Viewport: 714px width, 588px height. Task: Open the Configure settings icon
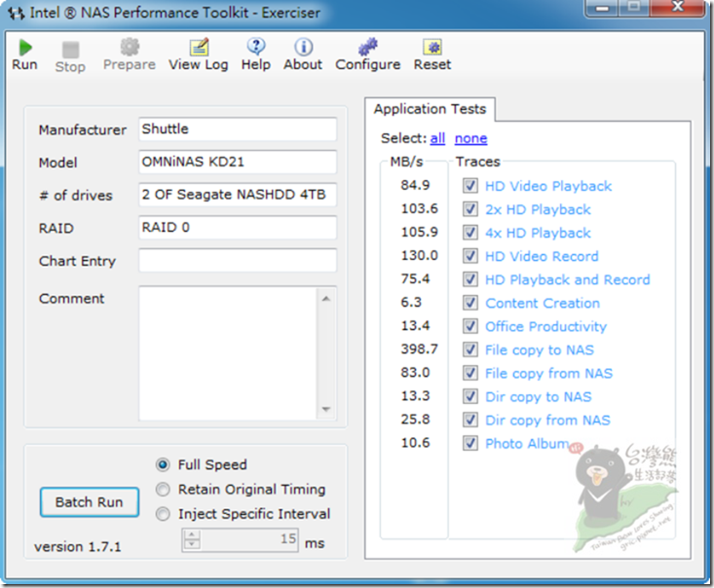(x=368, y=47)
